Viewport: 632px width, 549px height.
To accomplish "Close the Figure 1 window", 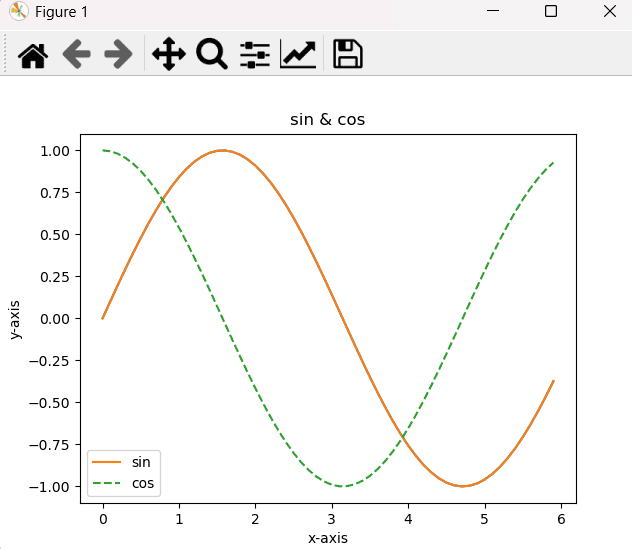I will coord(609,12).
